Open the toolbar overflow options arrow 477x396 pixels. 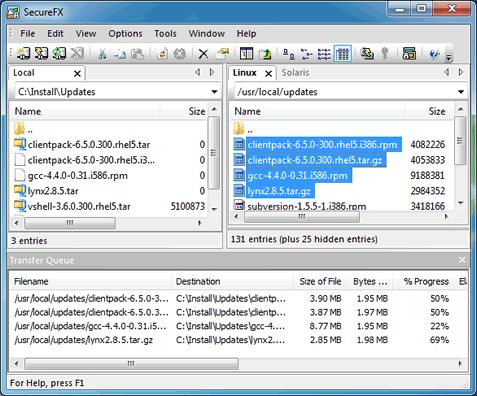449,57
